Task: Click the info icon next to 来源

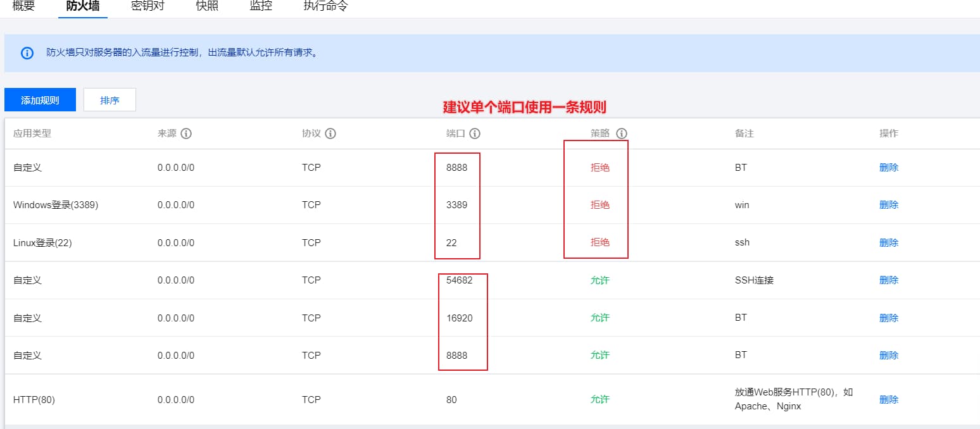Action: [186, 134]
